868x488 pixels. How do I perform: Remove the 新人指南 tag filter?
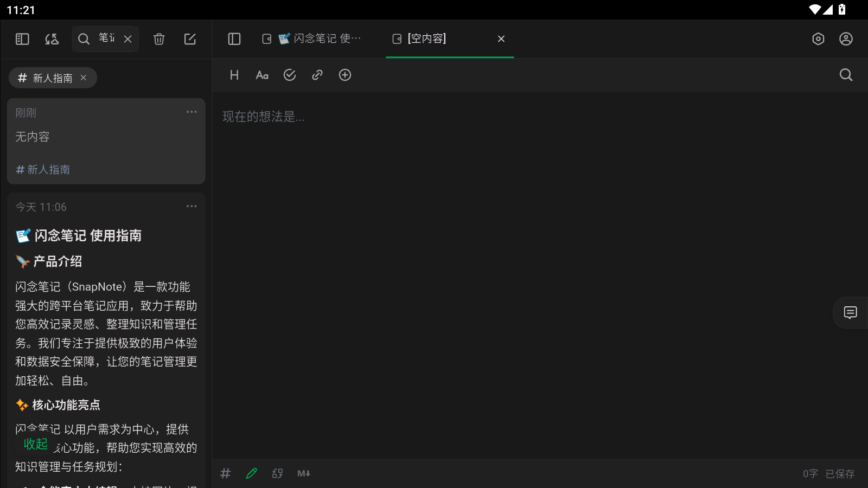84,78
